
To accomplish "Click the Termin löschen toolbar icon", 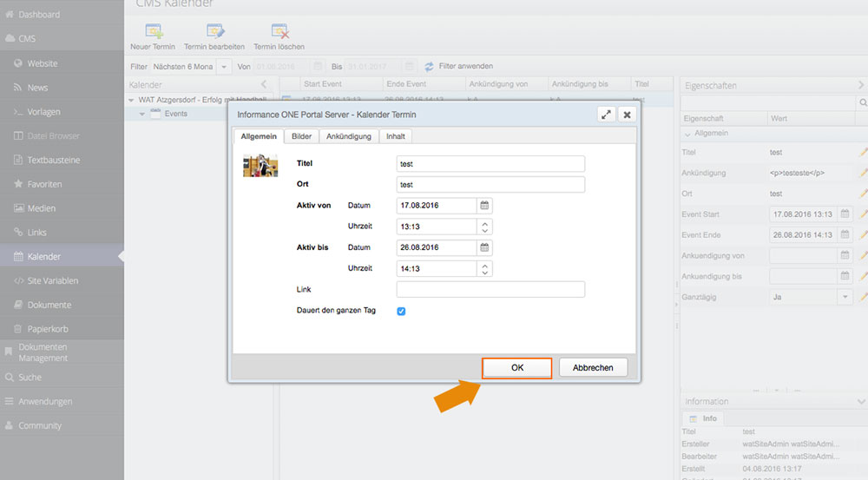I will click(279, 32).
